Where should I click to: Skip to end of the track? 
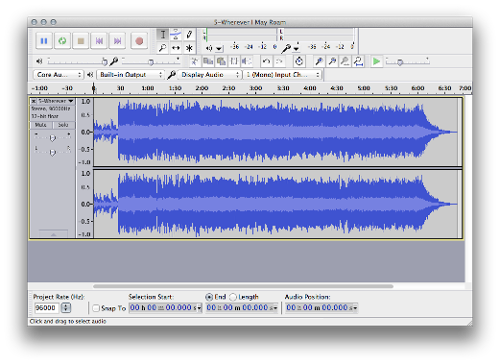[x=117, y=41]
